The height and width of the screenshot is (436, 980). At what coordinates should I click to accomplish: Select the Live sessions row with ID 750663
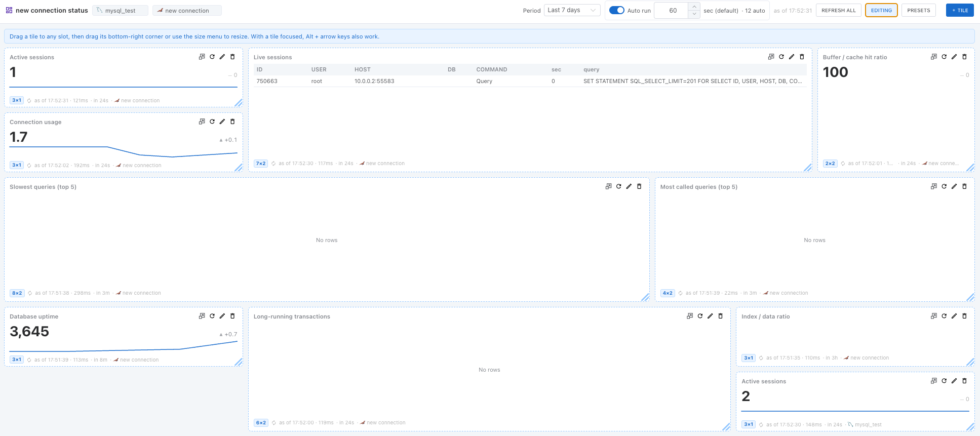pyautogui.click(x=530, y=81)
